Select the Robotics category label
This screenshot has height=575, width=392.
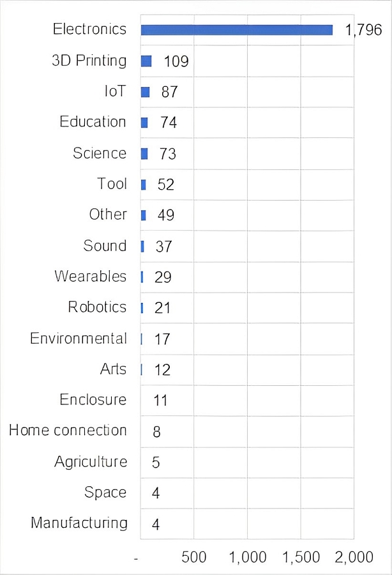(x=97, y=307)
